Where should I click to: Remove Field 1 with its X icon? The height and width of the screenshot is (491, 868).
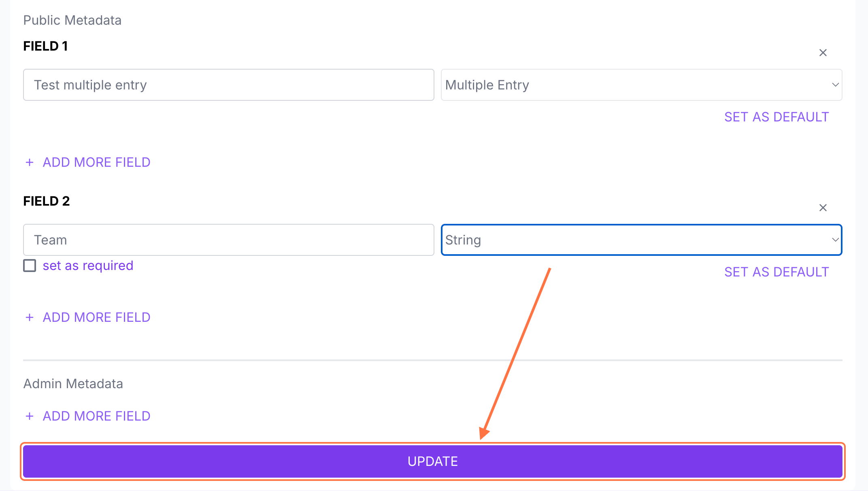click(823, 53)
